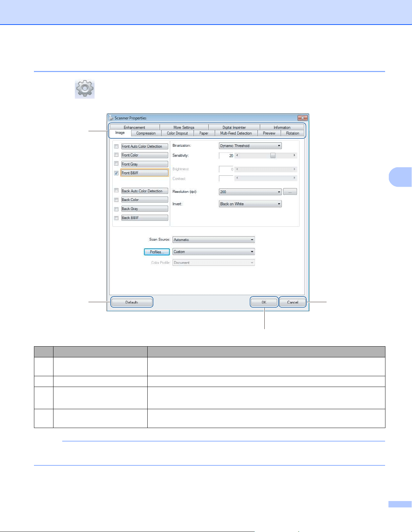Switch to the Preview tab
The height and width of the screenshot is (532, 412).
tap(269, 133)
